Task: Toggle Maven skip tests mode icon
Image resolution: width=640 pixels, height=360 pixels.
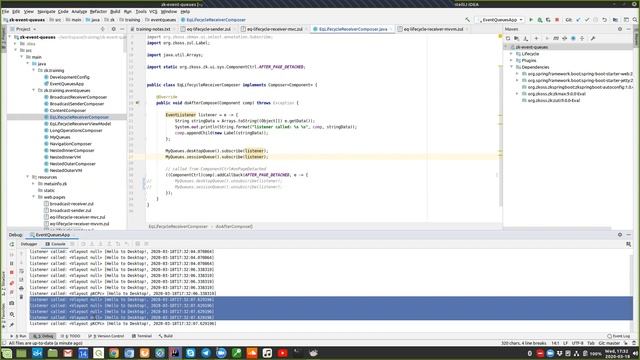Action: click(x=573, y=38)
